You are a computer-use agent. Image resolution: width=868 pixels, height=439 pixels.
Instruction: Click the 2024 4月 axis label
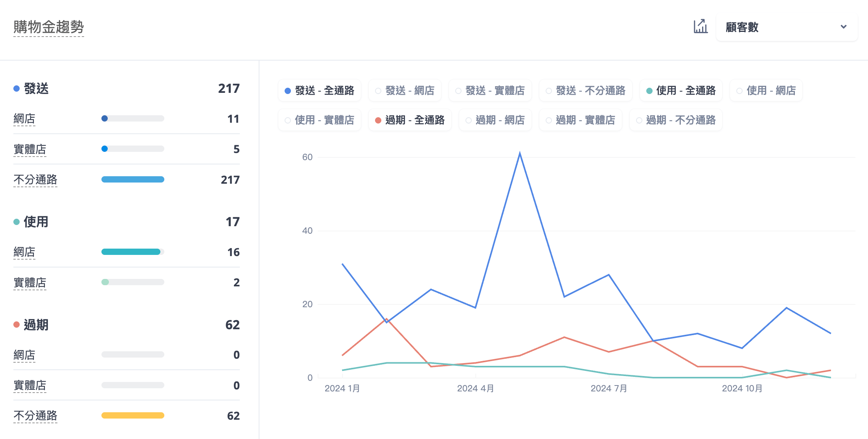[x=475, y=389]
